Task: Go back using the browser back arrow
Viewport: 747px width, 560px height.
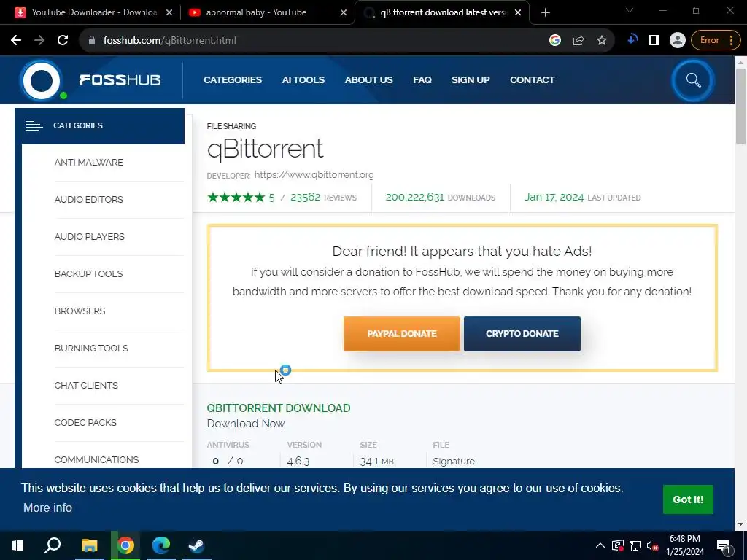Action: pos(16,41)
